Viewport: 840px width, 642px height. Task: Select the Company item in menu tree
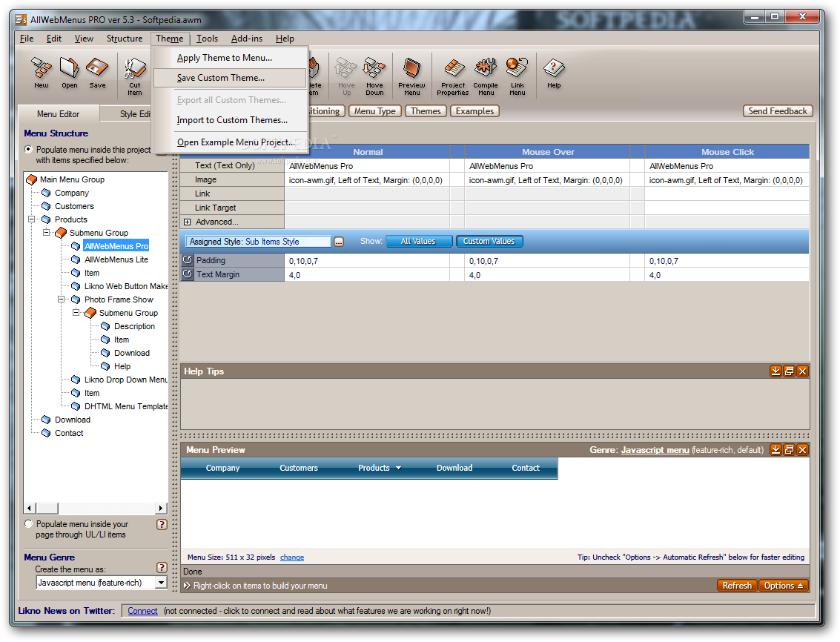coord(72,193)
